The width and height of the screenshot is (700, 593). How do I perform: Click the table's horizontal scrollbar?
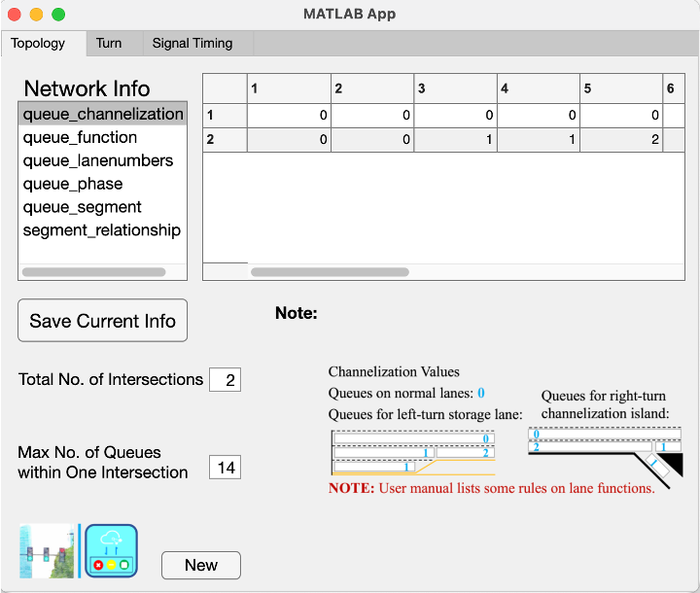click(x=330, y=272)
